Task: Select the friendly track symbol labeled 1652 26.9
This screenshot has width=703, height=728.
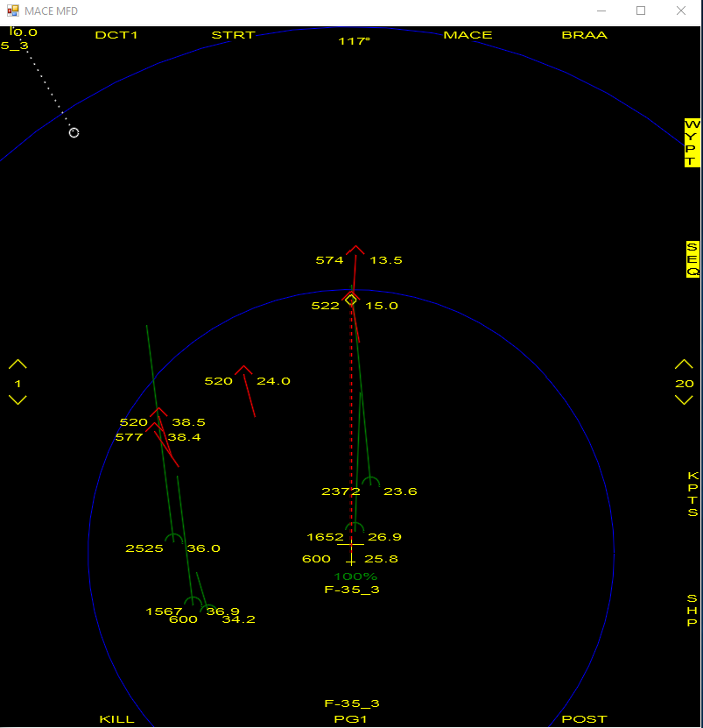Action: [355, 527]
